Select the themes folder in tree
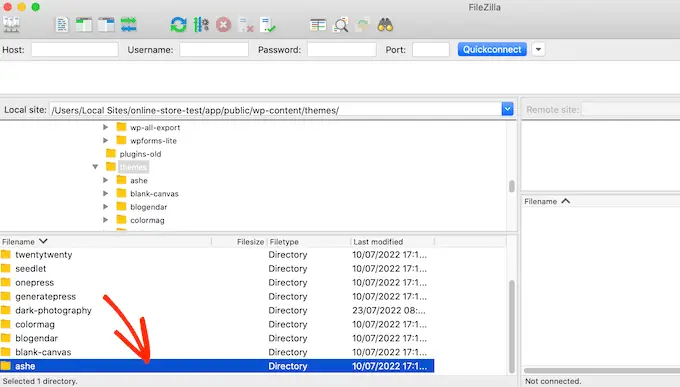Image resolution: width=680 pixels, height=387 pixels. click(133, 167)
